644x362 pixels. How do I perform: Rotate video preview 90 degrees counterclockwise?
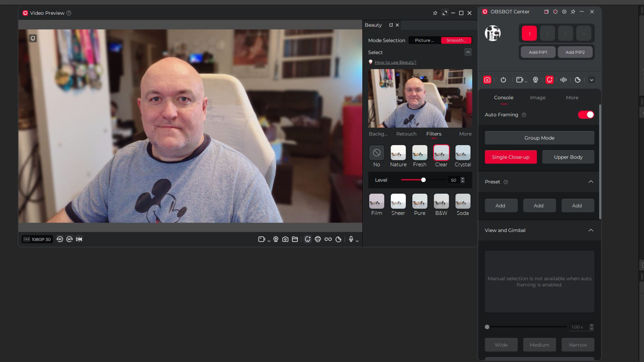click(60, 239)
